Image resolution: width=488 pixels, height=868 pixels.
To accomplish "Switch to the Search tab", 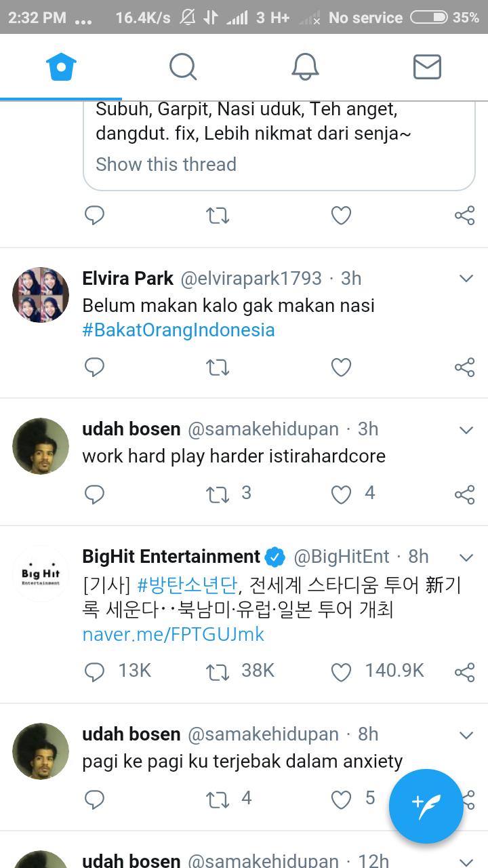I will point(183,67).
